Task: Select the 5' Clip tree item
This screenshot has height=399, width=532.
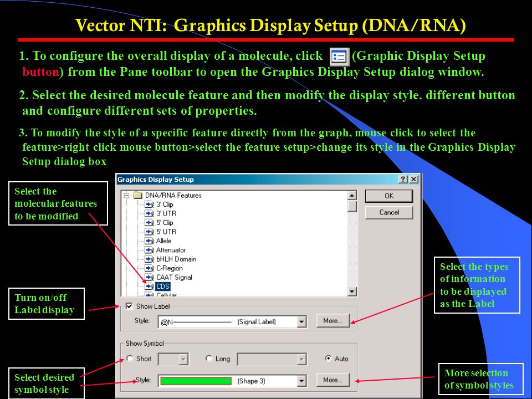Action: click(x=165, y=223)
